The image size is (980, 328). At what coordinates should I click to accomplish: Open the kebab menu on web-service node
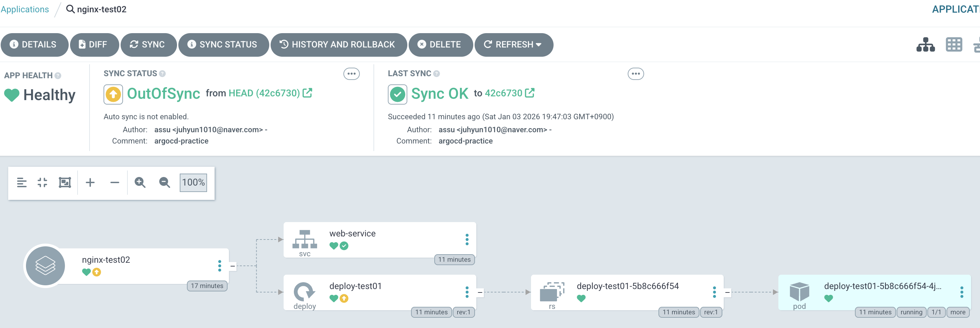point(467,240)
